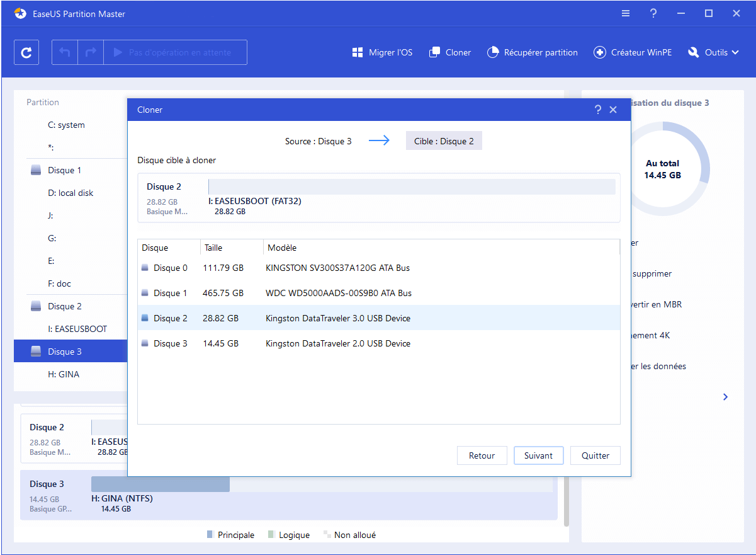Click the redo arrow icon
This screenshot has width=756, height=555.
(90, 53)
